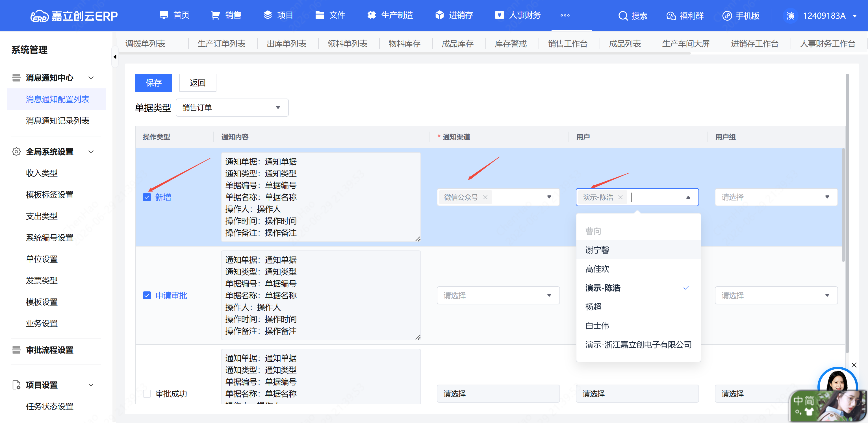Switch to the 生产订单列表 tab
This screenshot has width=868, height=423.
(222, 43)
